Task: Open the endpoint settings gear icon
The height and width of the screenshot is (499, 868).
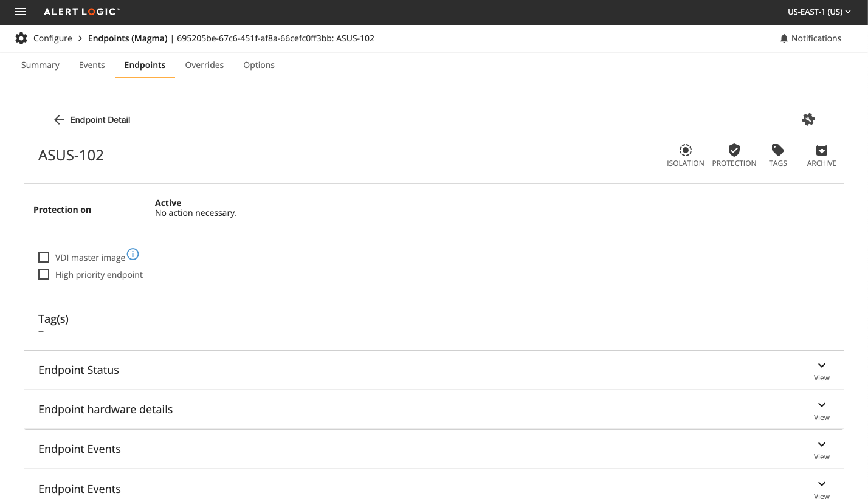Action: tap(808, 120)
